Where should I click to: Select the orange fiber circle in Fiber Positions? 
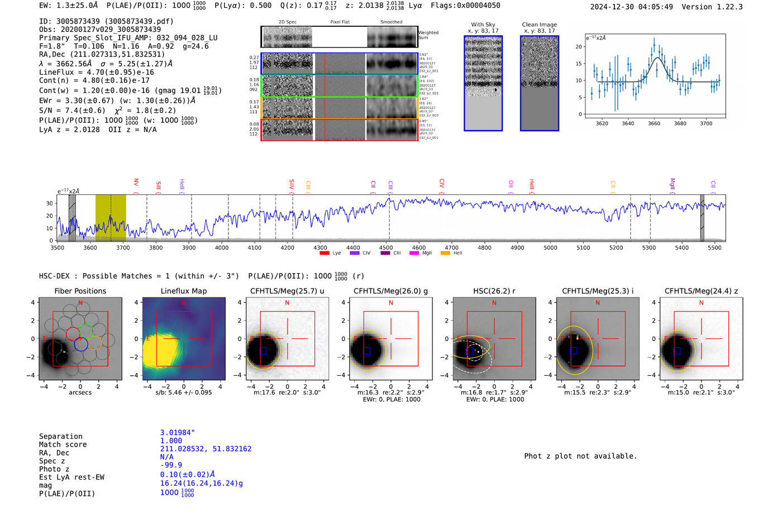click(95, 343)
